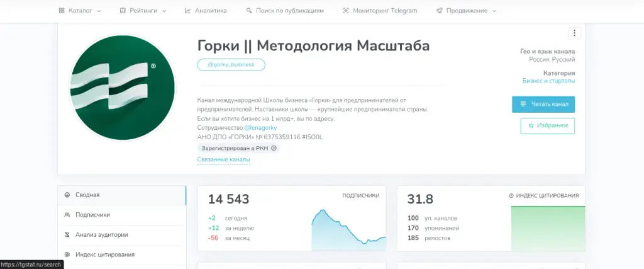
Task: Click the Рейтинги chart icon
Action: [123, 11]
